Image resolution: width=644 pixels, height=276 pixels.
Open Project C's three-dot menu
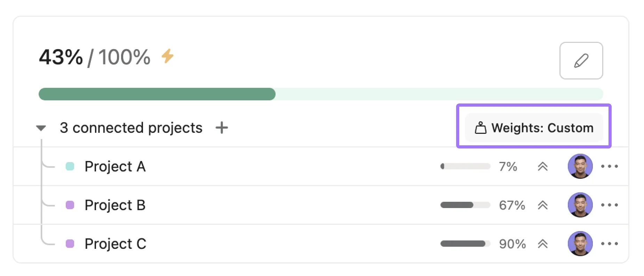point(609,244)
